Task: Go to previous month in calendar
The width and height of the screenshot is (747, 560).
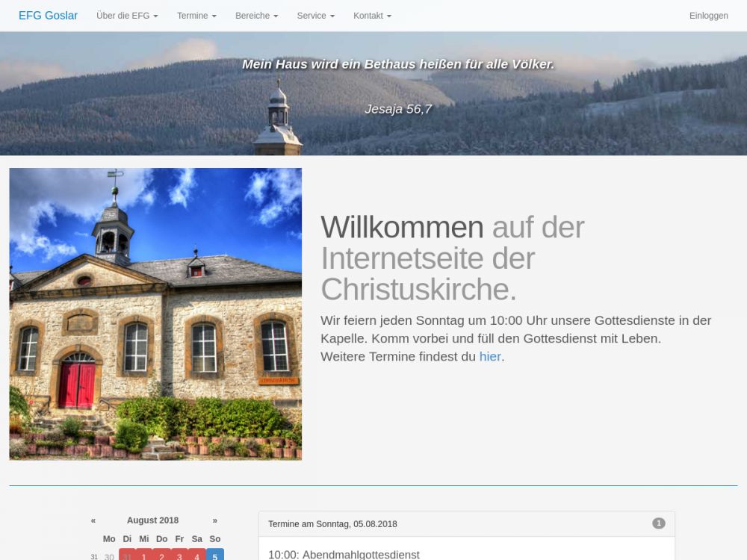Action: [x=93, y=520]
